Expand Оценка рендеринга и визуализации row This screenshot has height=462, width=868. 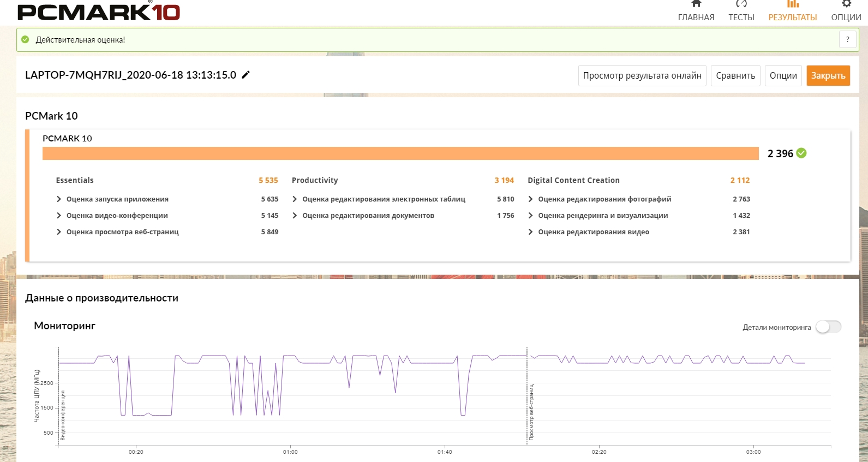tap(530, 216)
